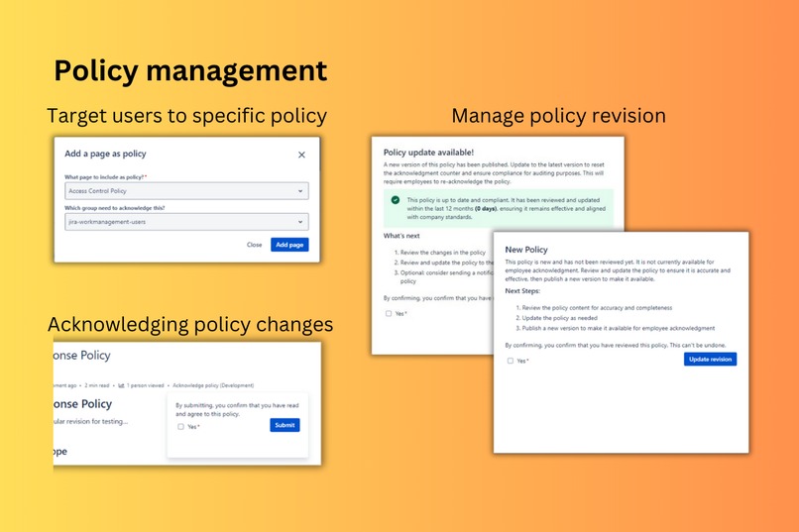Click the 'Add a page as policy' title

pos(105,154)
